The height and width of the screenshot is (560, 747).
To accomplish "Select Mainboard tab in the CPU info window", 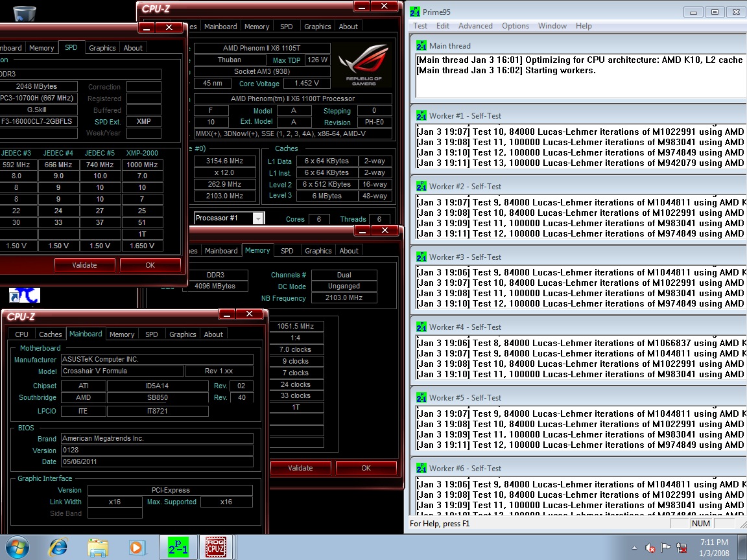I will [220, 27].
